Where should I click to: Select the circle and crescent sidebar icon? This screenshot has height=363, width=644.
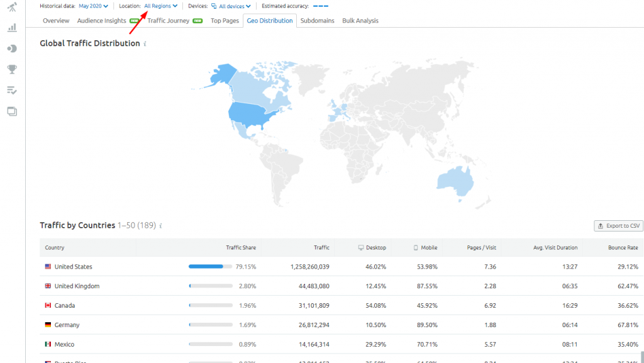[13, 48]
